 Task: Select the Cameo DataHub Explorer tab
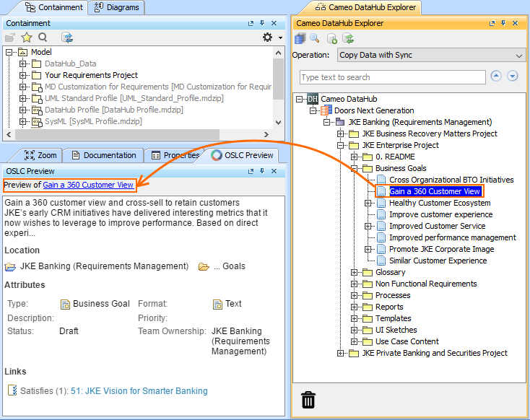365,7
